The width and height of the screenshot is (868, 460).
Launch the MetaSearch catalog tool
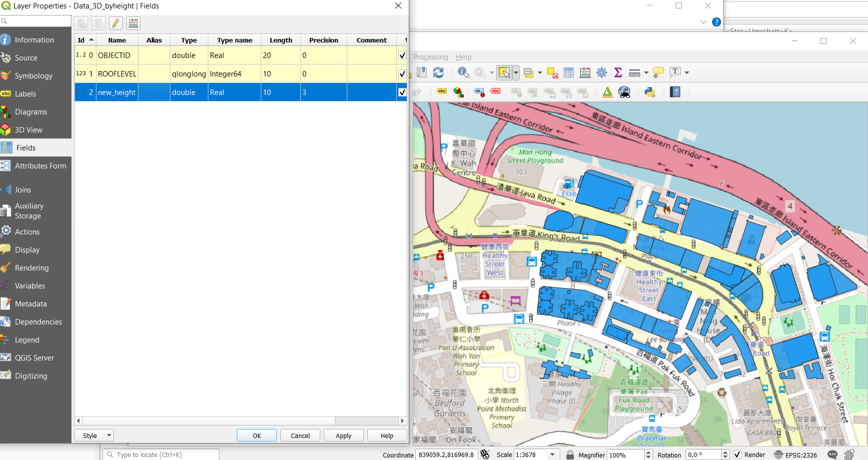pos(625,91)
